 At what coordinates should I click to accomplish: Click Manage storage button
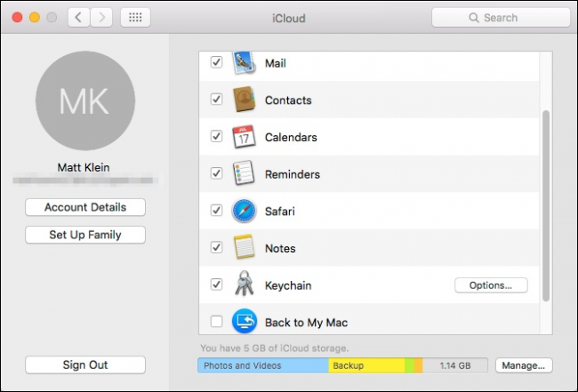coord(524,365)
